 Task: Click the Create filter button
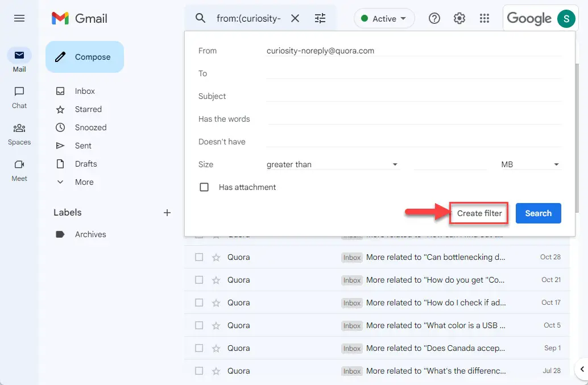(479, 213)
